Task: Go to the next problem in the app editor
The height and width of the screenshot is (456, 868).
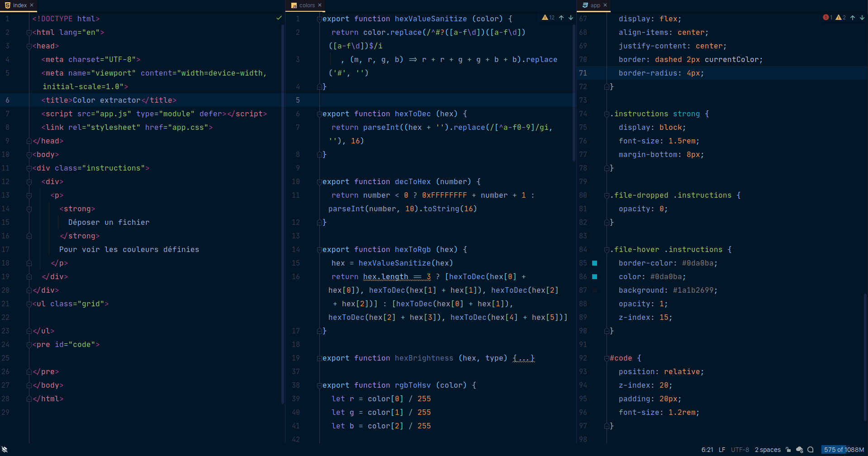Action: pos(862,18)
